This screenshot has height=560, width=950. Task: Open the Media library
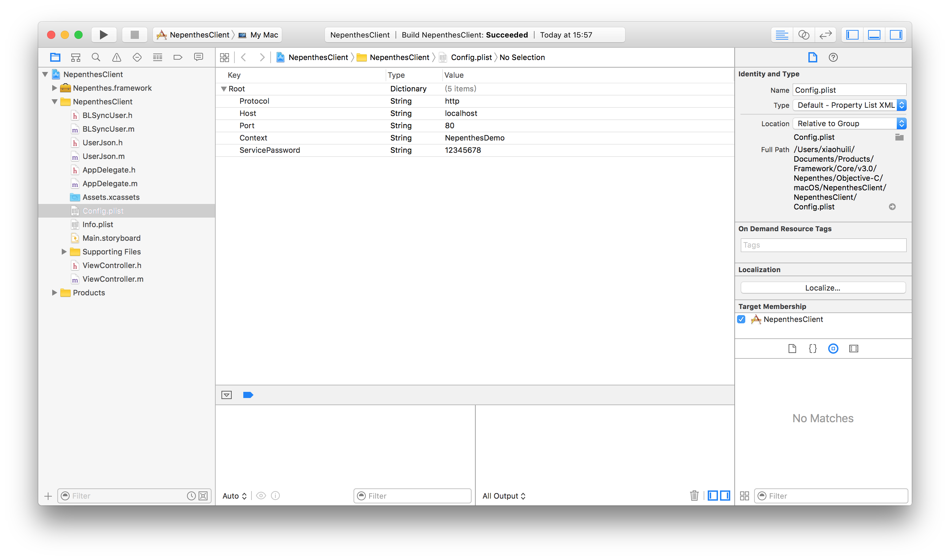(x=853, y=349)
